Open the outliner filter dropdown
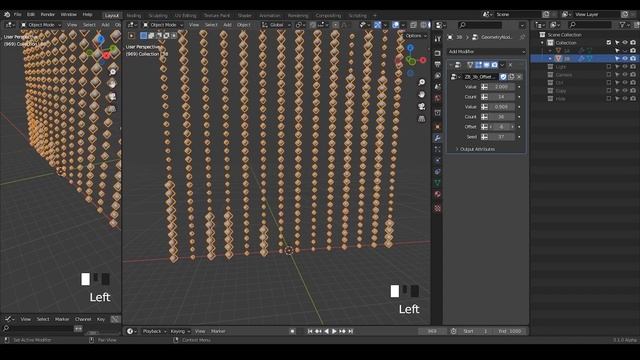 625,25
